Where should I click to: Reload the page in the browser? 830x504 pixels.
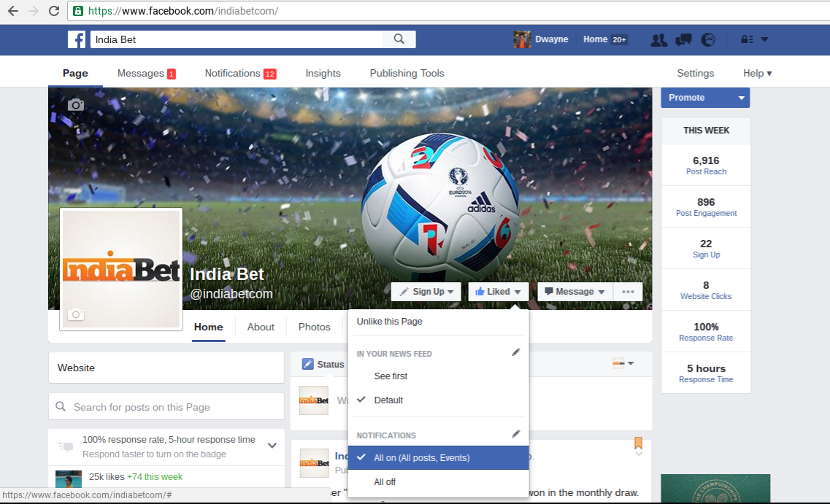[x=53, y=11]
